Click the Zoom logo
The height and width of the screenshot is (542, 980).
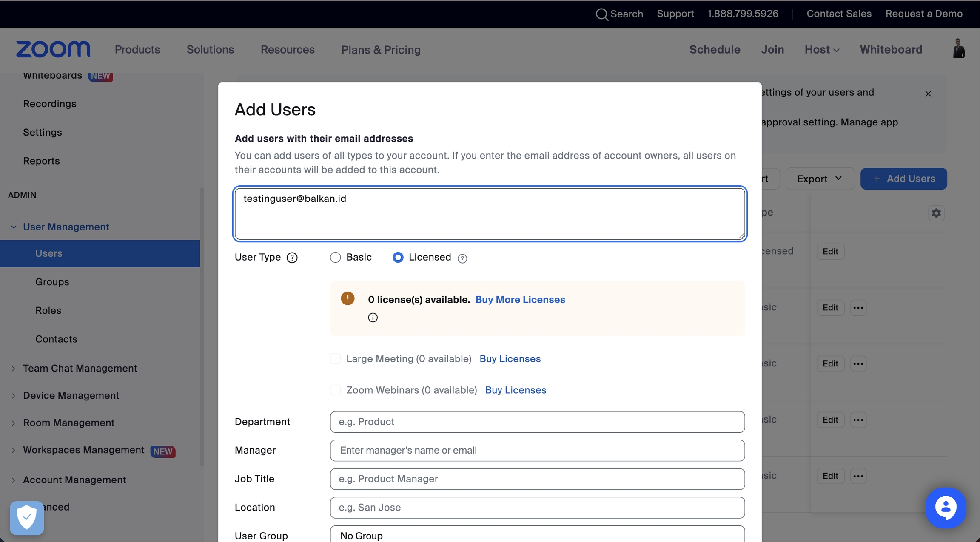click(53, 49)
